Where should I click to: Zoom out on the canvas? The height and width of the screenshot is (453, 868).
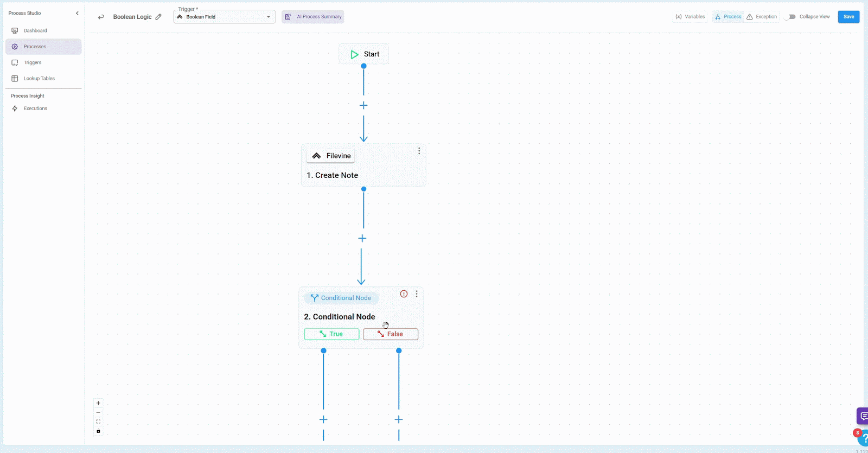98,412
